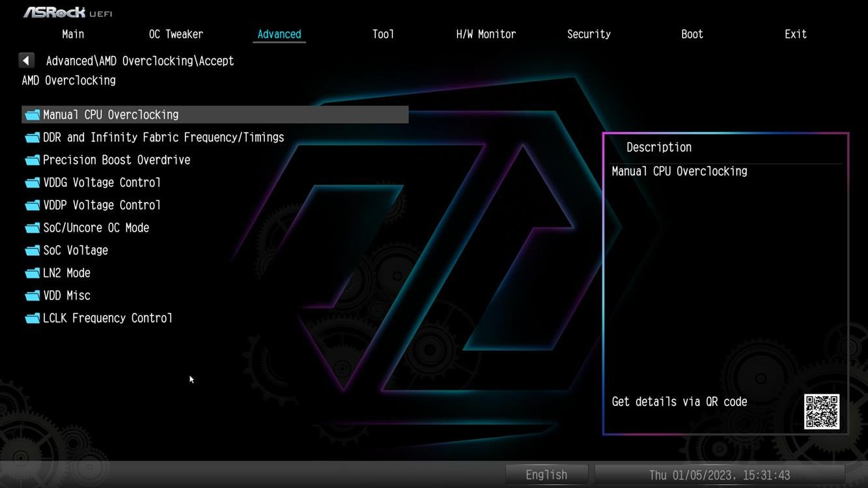Click the folder icon next to DDR and Infinity Fabric

click(33, 138)
